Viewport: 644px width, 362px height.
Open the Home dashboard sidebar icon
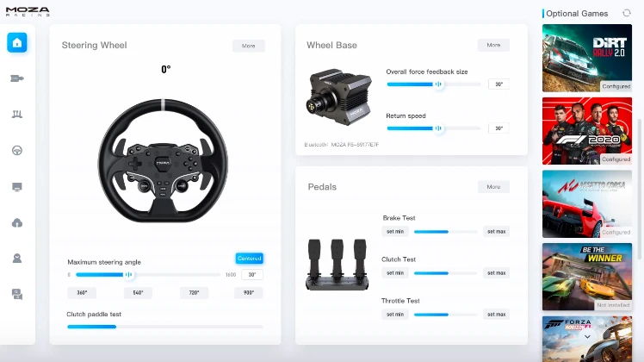point(17,43)
